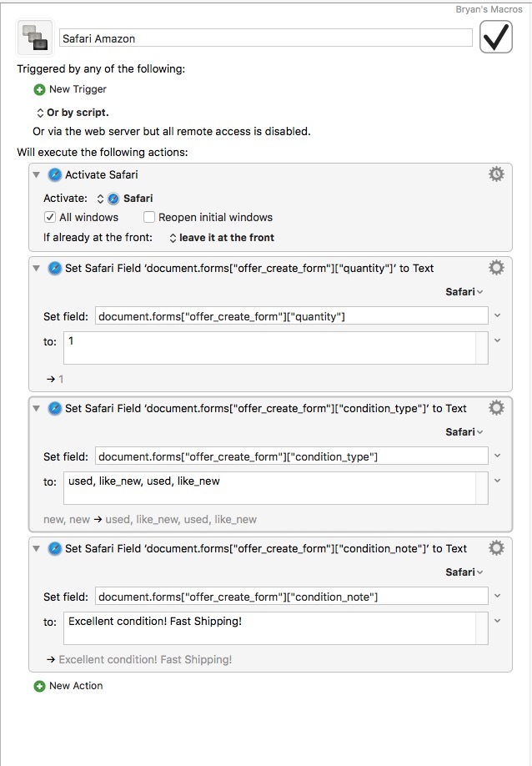Collapse the condition_type Set Safari Field action
This screenshot has width=532, height=766.
[x=36, y=408]
